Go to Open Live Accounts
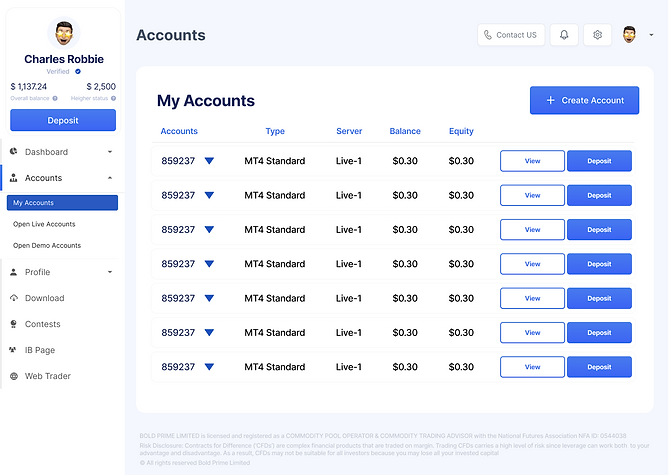670x475 pixels. coord(44,224)
